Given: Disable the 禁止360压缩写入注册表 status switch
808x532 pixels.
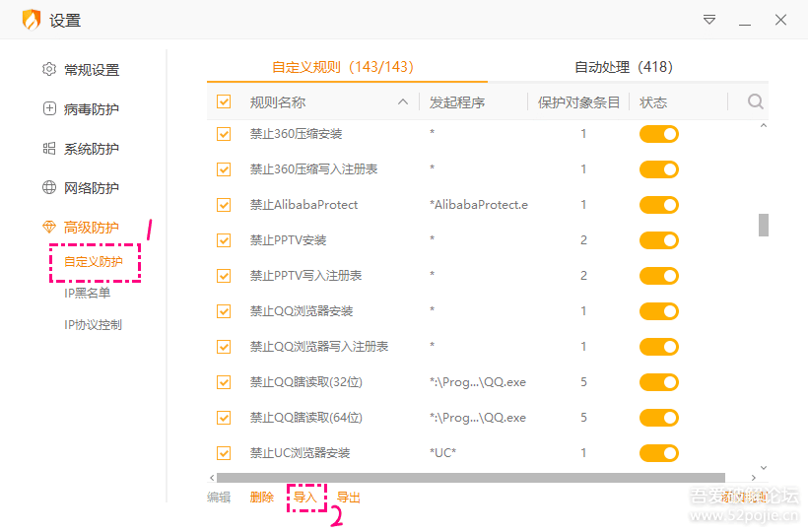Looking at the screenshot, I should [659, 169].
